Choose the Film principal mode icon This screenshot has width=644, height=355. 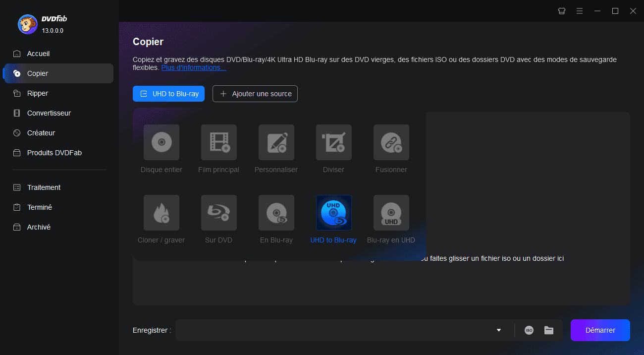click(x=219, y=142)
